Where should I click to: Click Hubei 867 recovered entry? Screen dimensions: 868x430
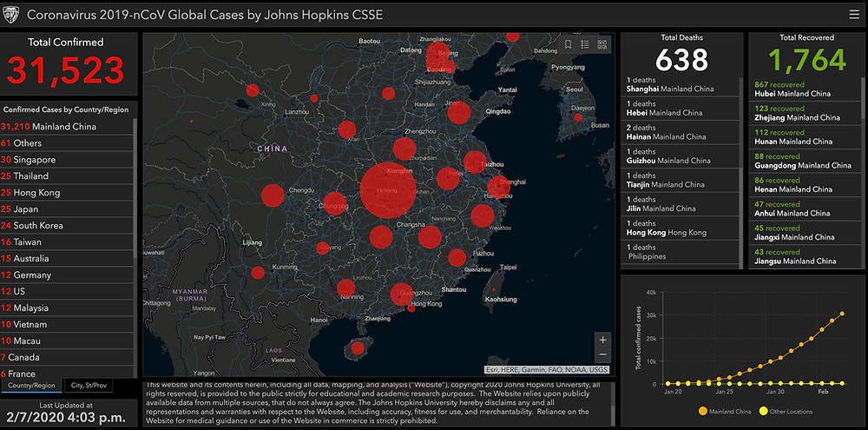(x=805, y=89)
